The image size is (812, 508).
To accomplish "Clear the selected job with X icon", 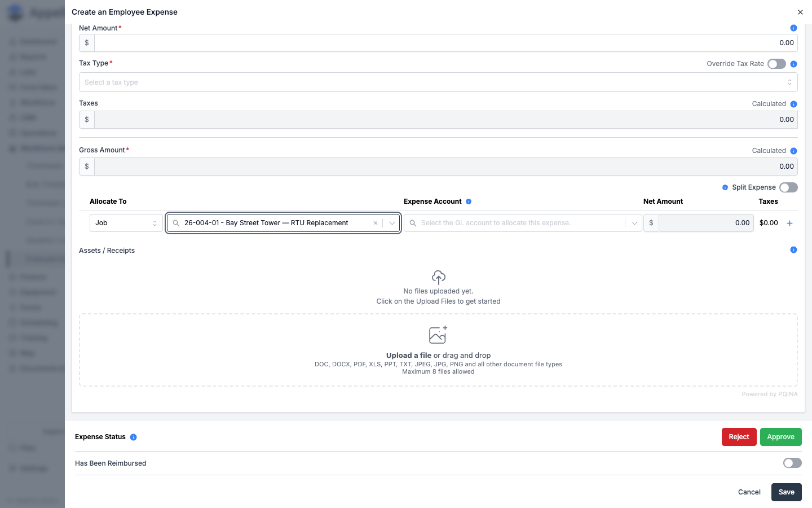I will coord(376,223).
